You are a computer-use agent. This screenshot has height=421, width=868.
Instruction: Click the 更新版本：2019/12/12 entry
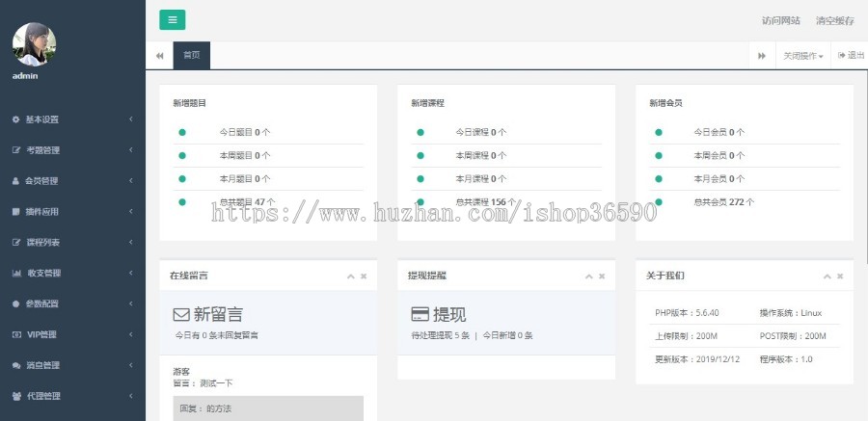pyautogui.click(x=697, y=359)
